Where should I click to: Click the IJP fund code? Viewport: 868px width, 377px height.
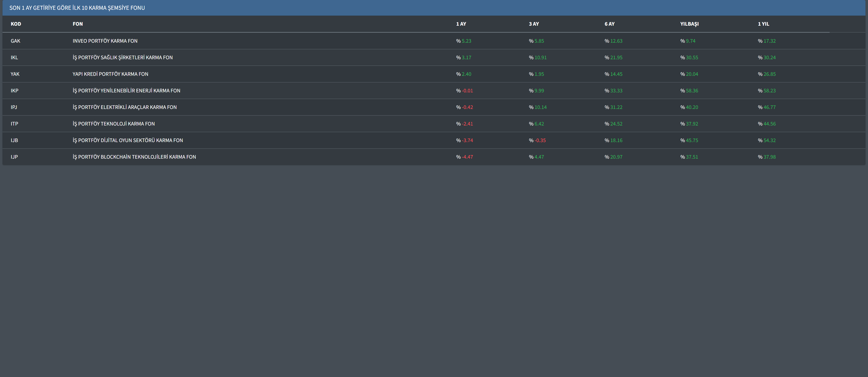[14, 157]
